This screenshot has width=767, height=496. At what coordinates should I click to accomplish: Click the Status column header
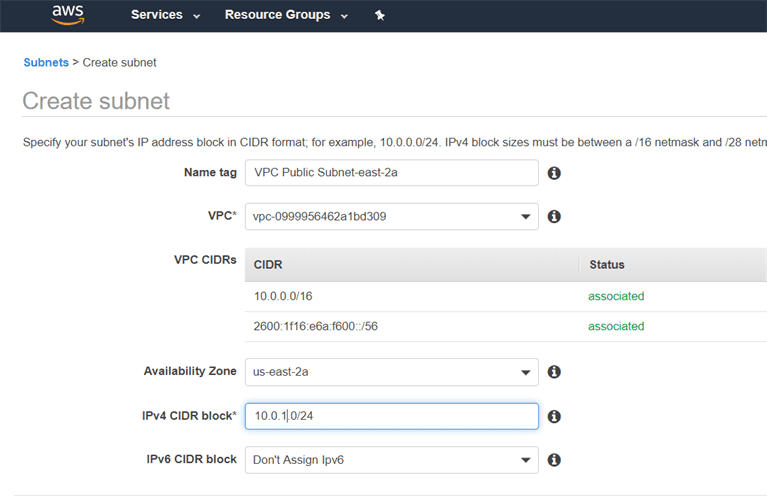(x=607, y=265)
